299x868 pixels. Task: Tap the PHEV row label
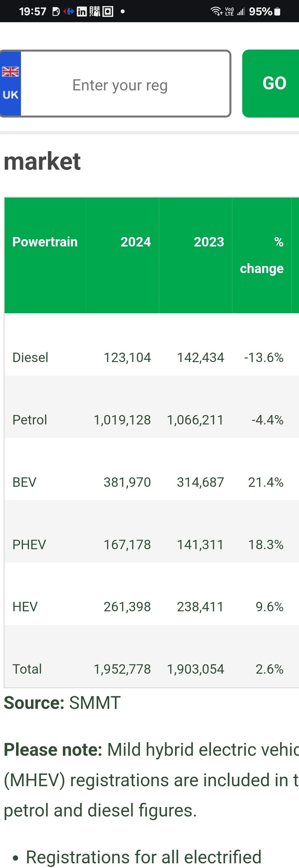pyautogui.click(x=29, y=544)
